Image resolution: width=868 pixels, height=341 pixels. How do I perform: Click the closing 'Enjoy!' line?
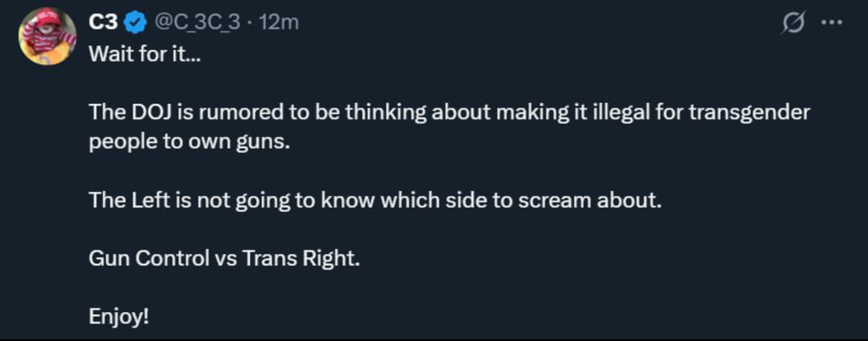(119, 317)
